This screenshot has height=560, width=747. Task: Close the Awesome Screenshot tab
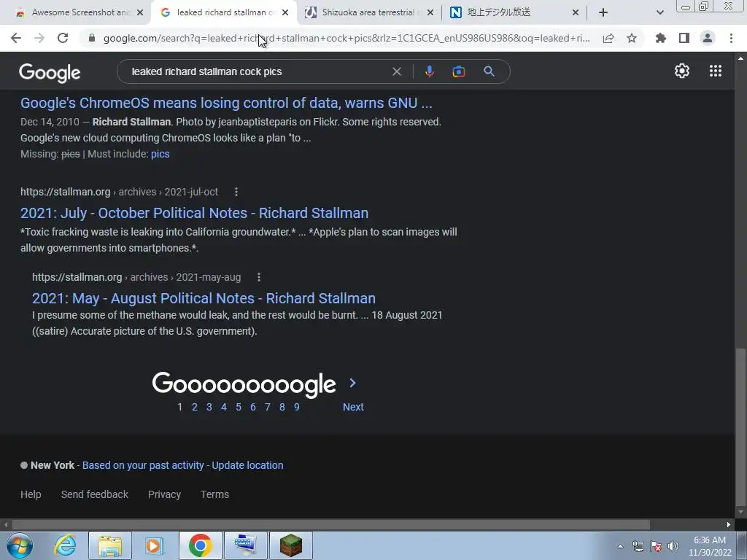tap(140, 12)
